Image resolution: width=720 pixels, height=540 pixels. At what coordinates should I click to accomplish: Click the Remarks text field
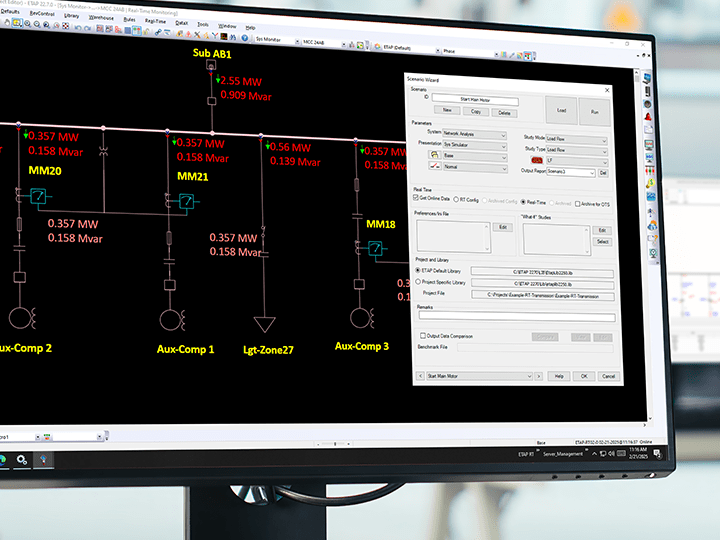pos(514,318)
